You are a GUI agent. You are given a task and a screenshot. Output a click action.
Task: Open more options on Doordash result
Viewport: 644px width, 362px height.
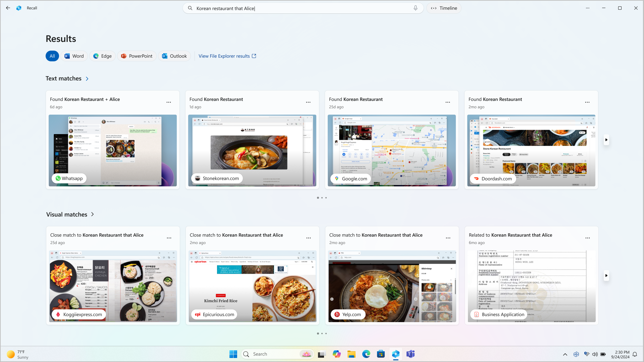pos(587,102)
